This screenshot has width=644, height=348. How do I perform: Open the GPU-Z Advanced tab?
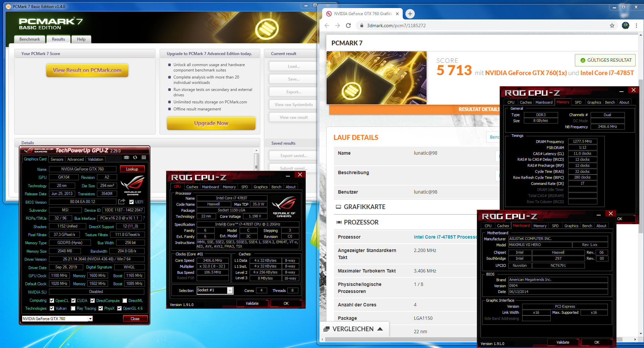point(76,159)
